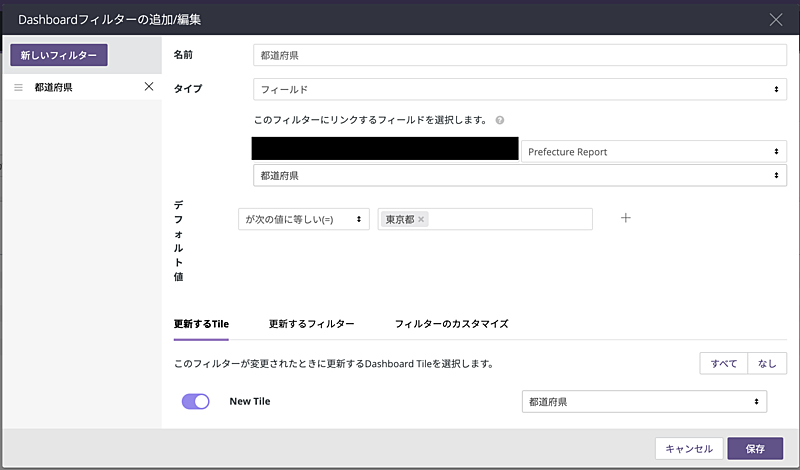Screen dimensions: 800x470
Task: Add another default value with plus icon
Action: pos(626,218)
